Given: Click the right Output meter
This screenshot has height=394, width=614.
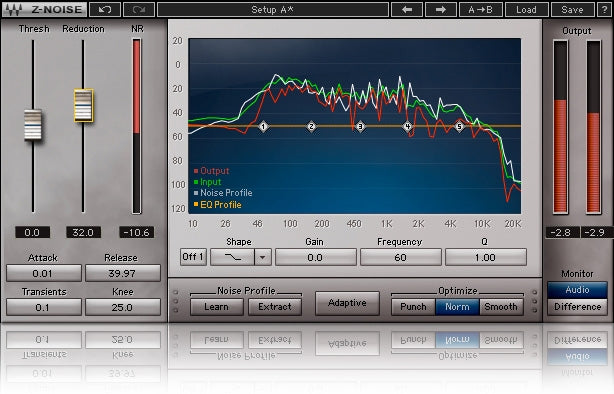Looking at the screenshot, I should [x=594, y=127].
